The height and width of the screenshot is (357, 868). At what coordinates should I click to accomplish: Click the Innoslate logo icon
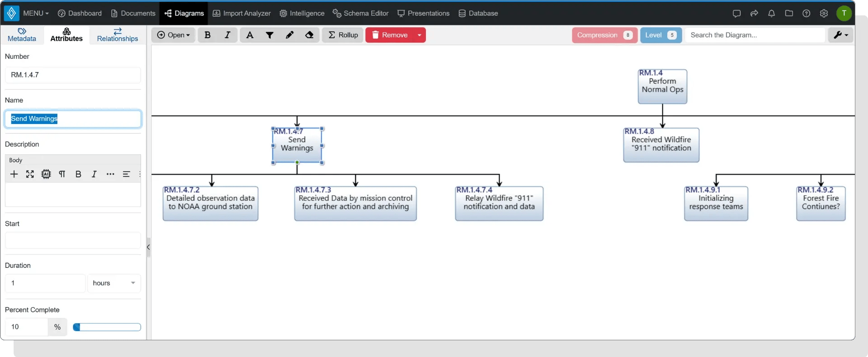[11, 13]
